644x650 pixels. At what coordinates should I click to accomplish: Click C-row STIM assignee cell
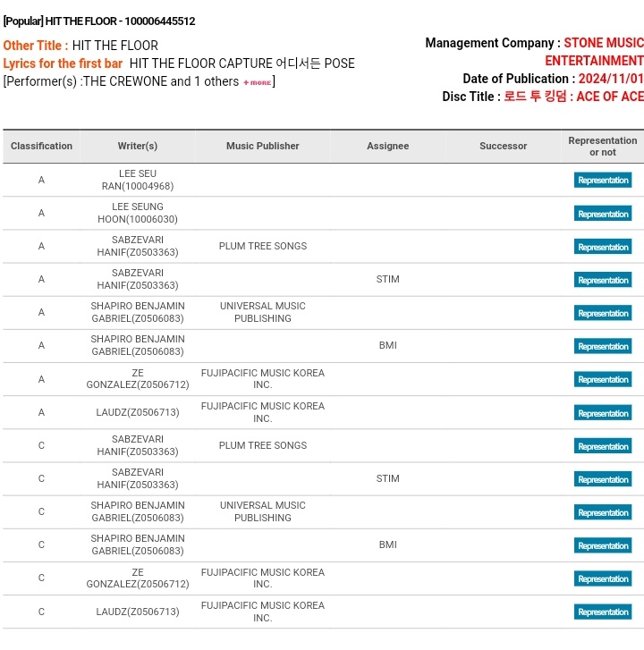(387, 479)
